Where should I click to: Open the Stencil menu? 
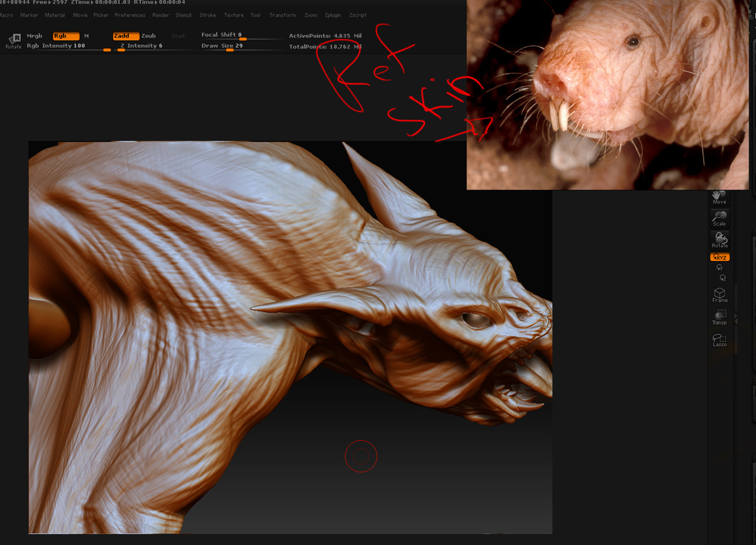183,15
